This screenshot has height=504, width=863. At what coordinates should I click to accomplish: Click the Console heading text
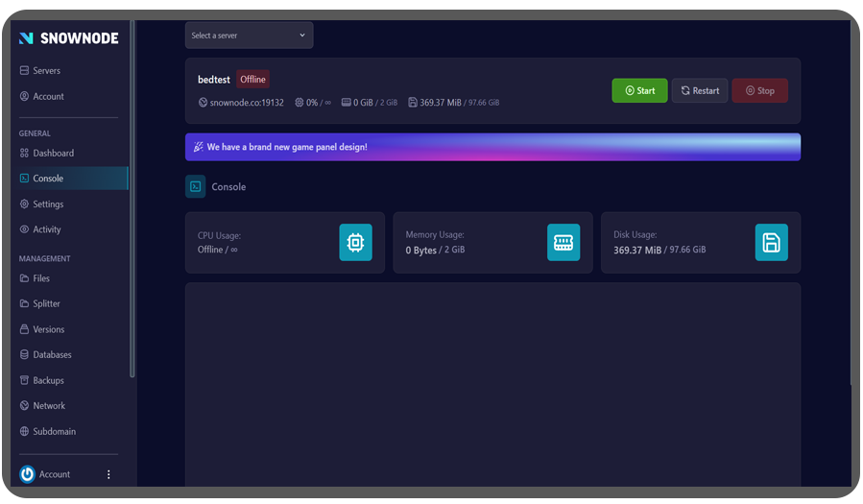click(x=228, y=186)
